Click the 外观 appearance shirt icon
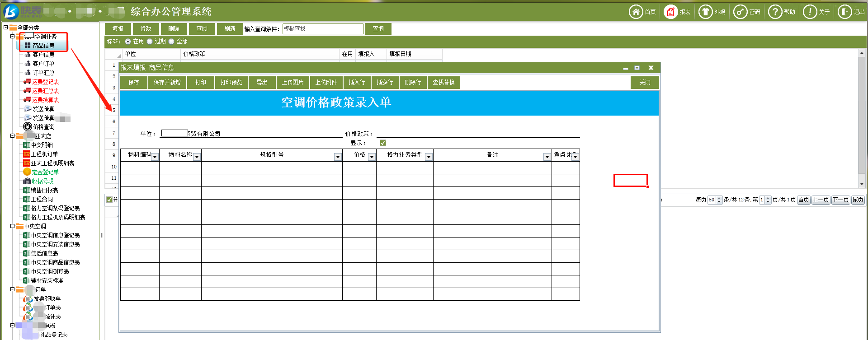Screen dimensions: 868x340 (x=705, y=12)
